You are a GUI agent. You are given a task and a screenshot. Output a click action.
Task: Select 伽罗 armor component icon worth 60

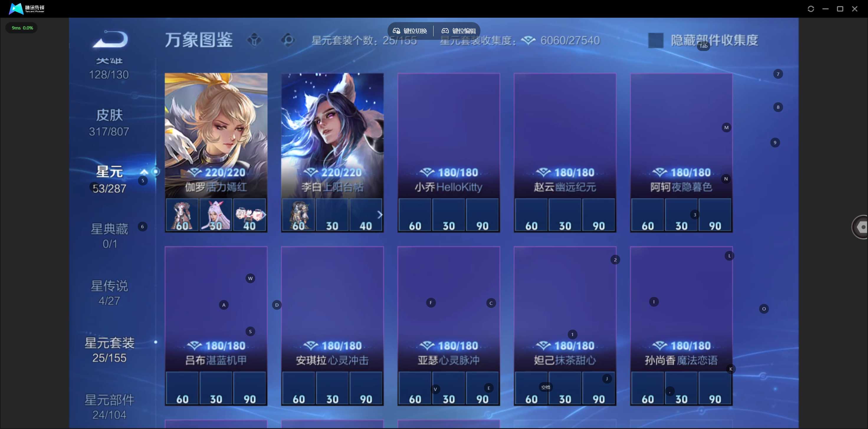click(182, 215)
